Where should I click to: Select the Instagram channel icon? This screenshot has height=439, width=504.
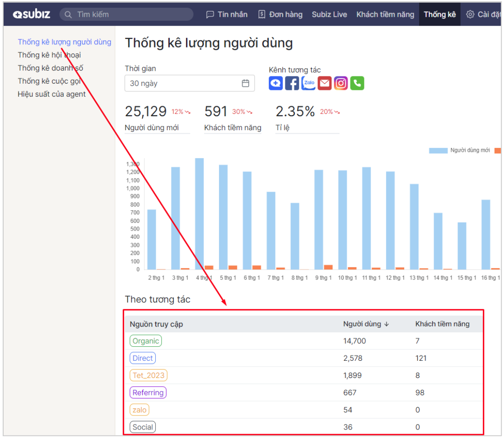point(341,83)
